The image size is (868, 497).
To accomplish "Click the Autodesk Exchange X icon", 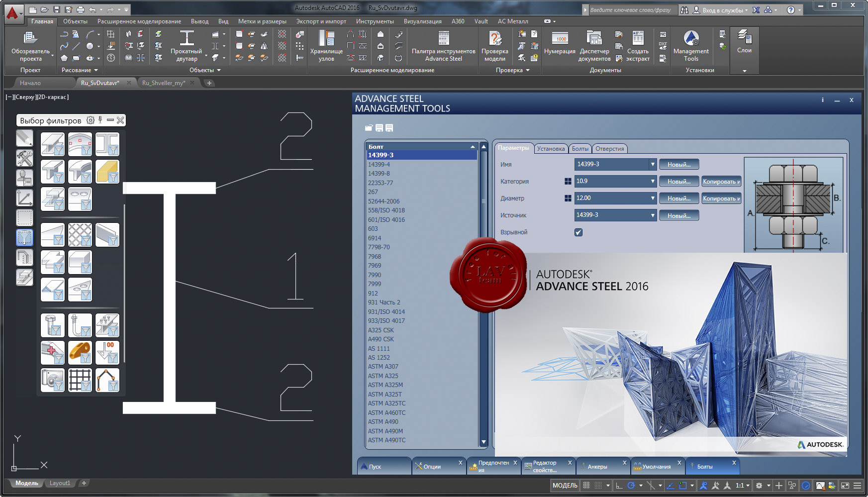I will [756, 10].
